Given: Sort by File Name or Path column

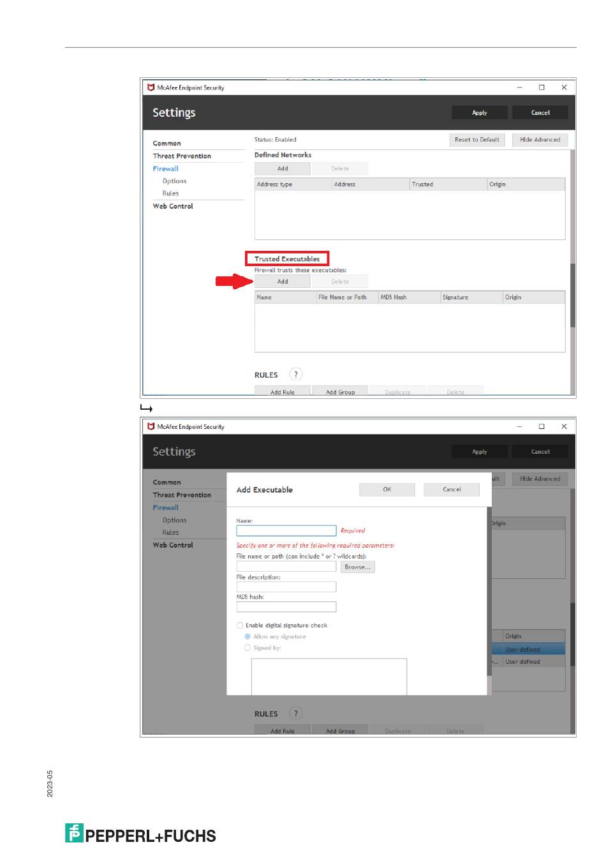Looking at the screenshot, I should tap(348, 297).
